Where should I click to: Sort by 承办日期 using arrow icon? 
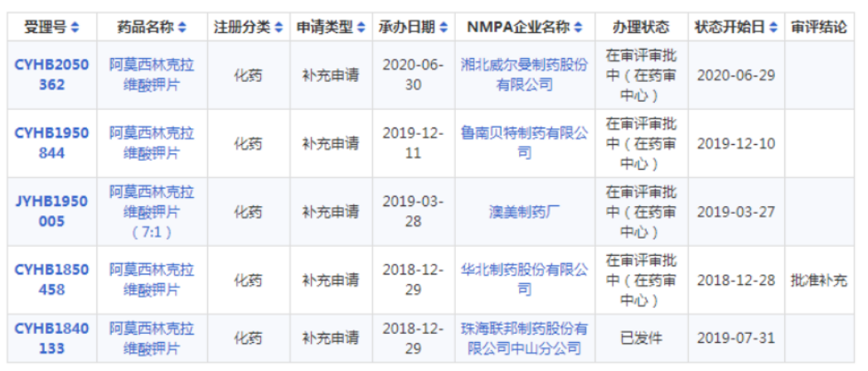point(444,27)
